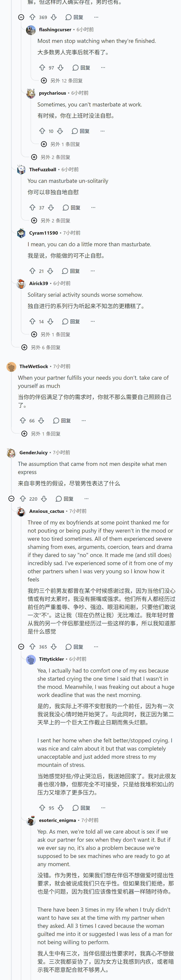The width and height of the screenshot is (181, 980).
Task: Downvote GenderJuicy's comment
Action: [44, 499]
